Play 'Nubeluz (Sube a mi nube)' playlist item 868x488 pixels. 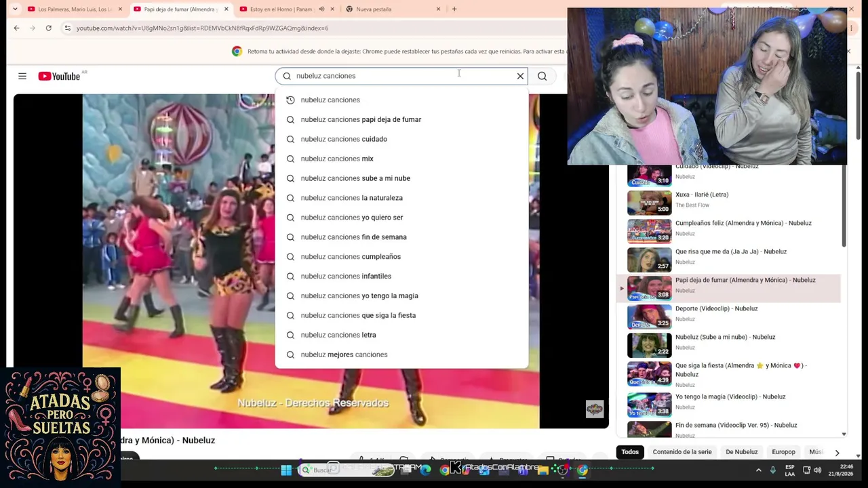point(729,345)
